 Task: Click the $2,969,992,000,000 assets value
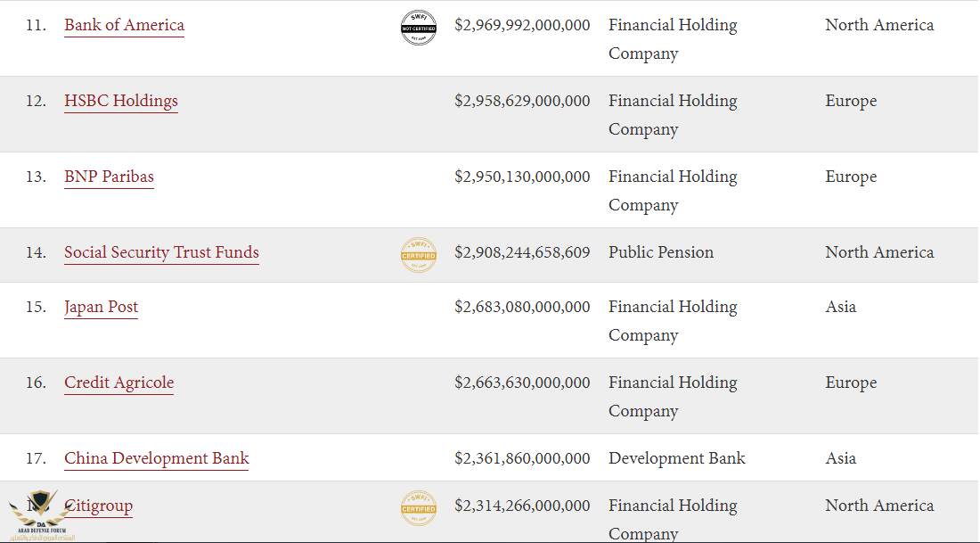tap(522, 25)
